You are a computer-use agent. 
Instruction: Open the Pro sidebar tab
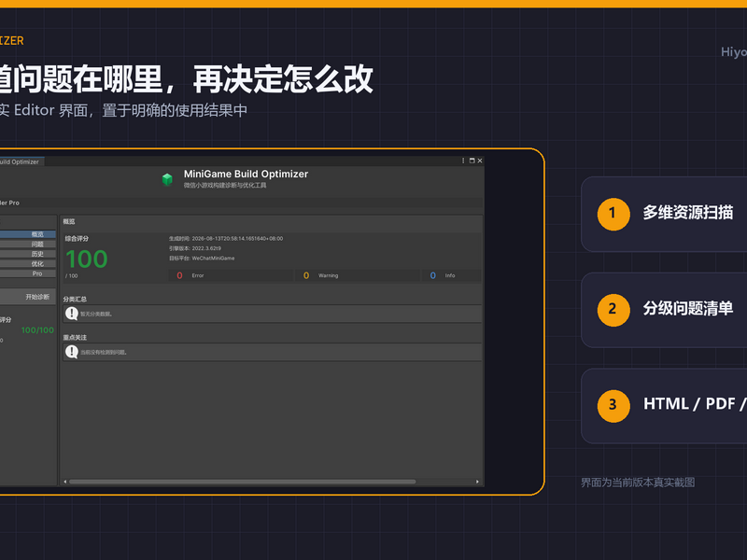[28, 273]
